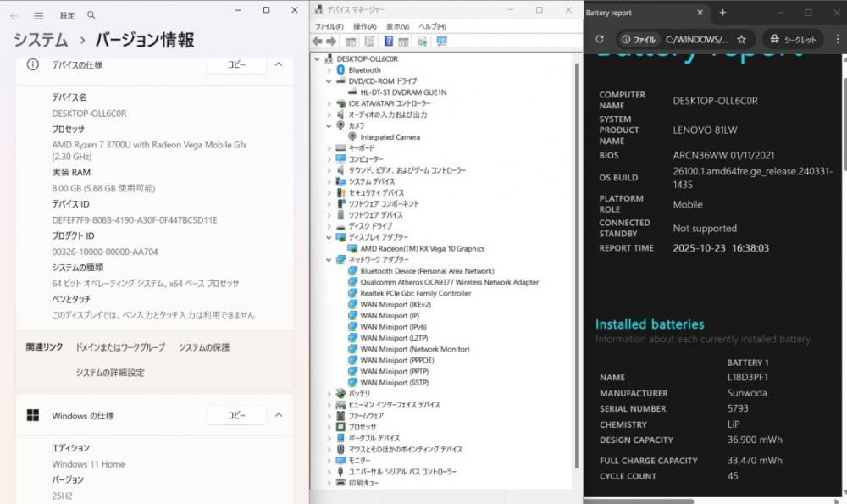847x504 pixels.
Task: Select WAN Miniport (PPPOE) entry
Action: pyautogui.click(x=397, y=360)
